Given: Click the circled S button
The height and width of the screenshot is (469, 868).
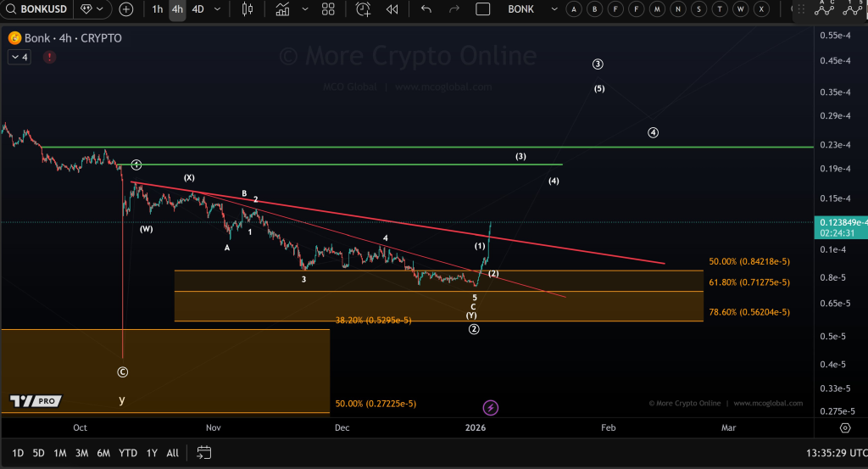Looking at the screenshot, I should [698, 8].
